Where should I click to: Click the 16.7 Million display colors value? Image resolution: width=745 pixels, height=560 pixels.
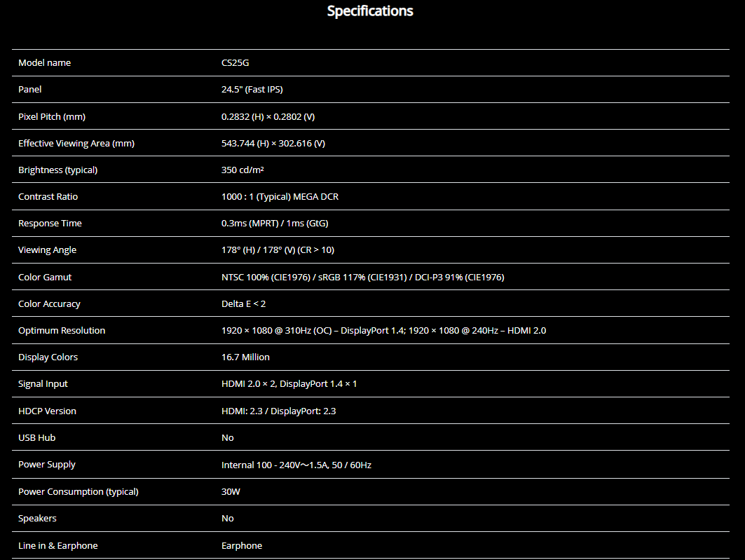245,357
